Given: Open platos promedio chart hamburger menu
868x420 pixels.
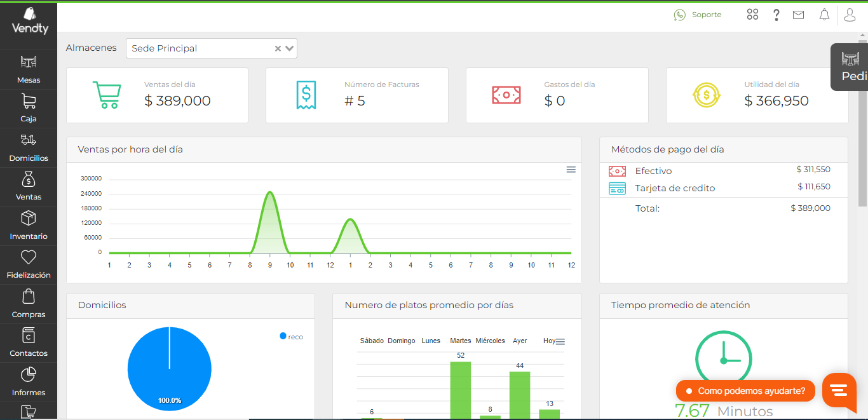Looking at the screenshot, I should 560,341.
